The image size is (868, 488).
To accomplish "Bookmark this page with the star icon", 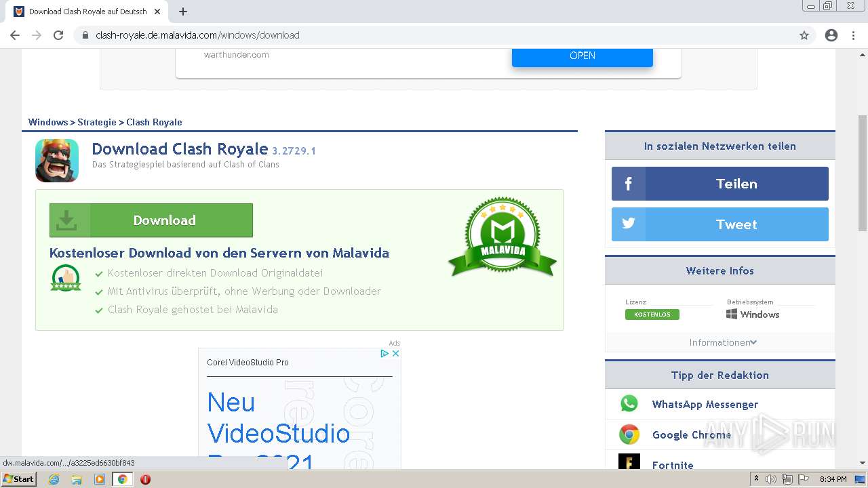I will (804, 35).
